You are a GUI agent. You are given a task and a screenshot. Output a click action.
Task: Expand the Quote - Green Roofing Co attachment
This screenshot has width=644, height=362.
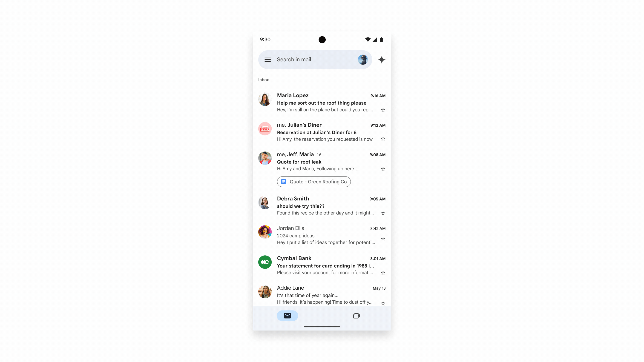313,182
